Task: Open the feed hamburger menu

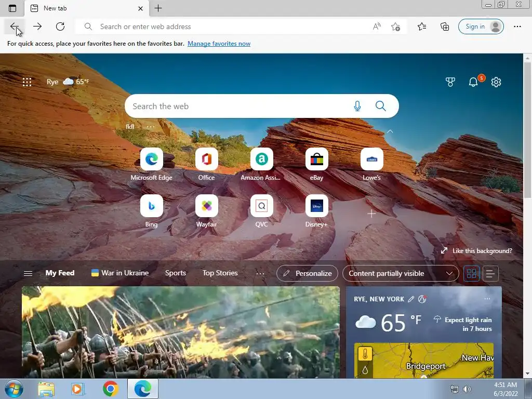Action: click(x=28, y=273)
